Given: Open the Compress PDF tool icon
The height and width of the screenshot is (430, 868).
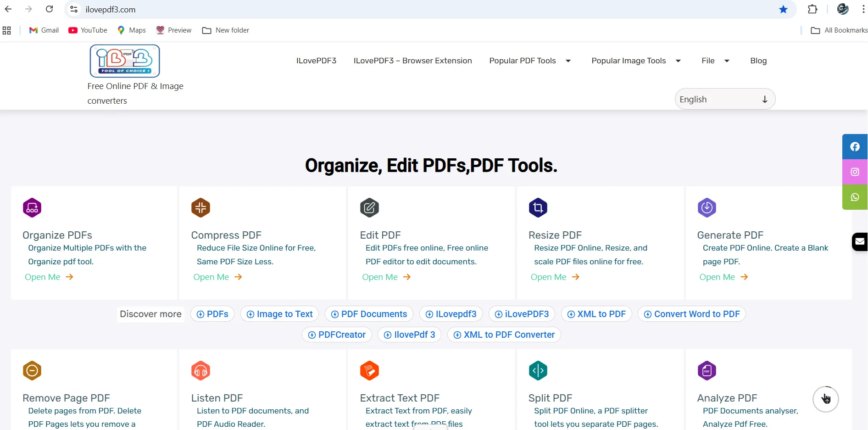Looking at the screenshot, I should coord(200,207).
